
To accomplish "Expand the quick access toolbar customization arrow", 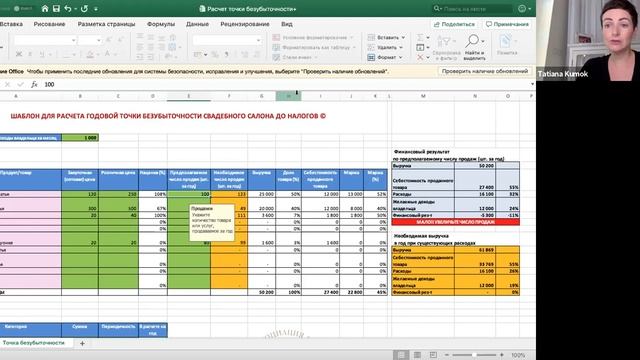I will pyautogui.click(x=96, y=9).
